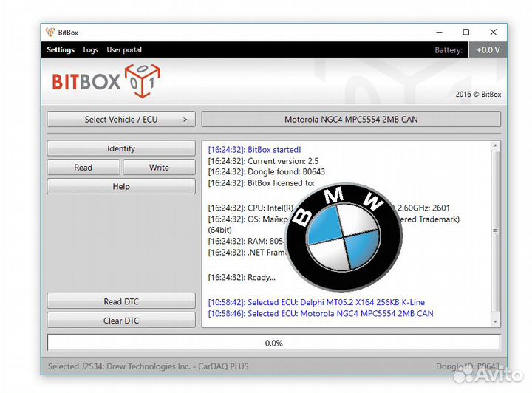Click the 'Ready...' log line

(x=242, y=277)
